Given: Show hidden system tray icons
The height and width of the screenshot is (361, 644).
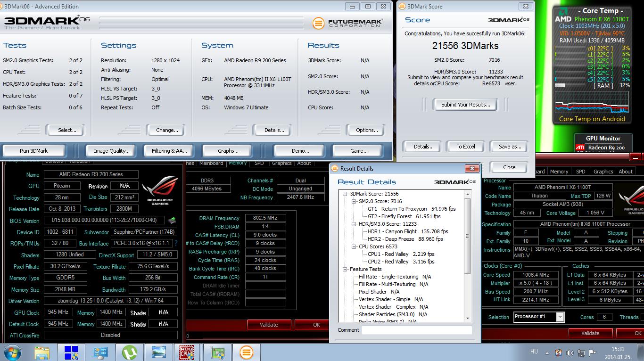Looking at the screenshot, I should pos(548,353).
